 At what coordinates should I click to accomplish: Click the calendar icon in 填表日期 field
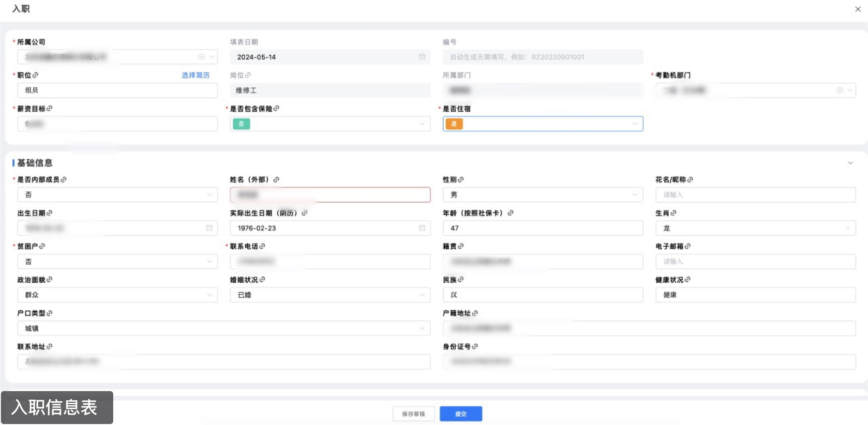pos(422,57)
